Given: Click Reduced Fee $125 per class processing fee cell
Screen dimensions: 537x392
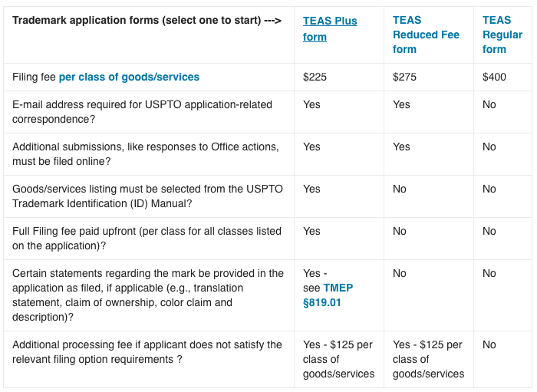Looking at the screenshot, I should pyautogui.click(x=428, y=359).
